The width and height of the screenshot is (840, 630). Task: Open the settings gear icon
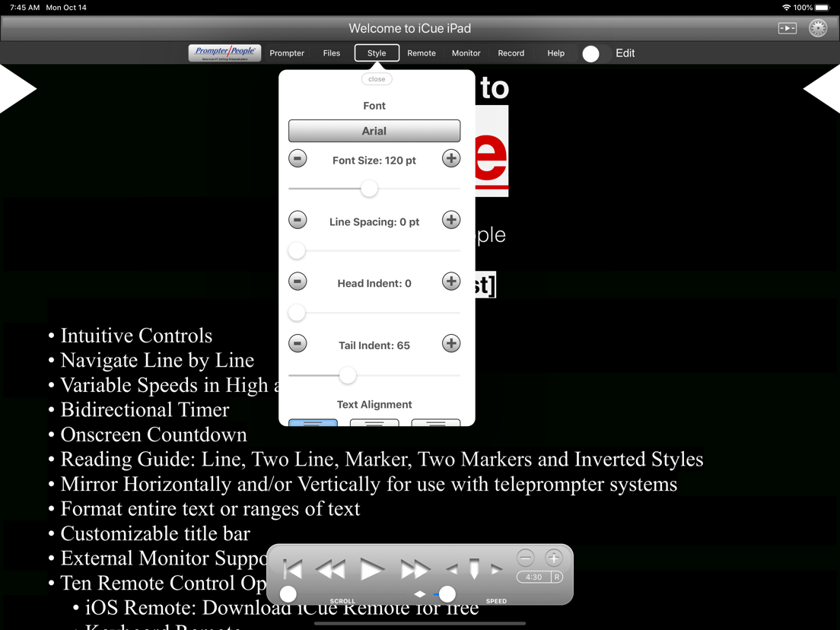pyautogui.click(x=817, y=28)
